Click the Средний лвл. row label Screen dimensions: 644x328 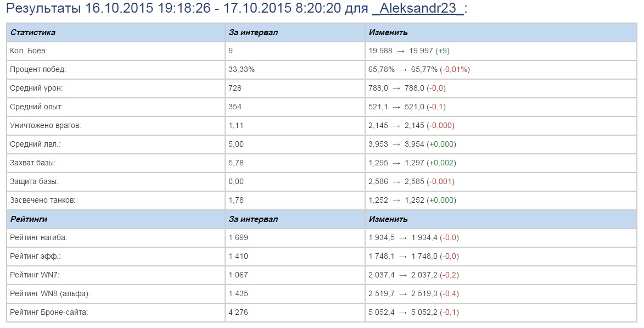[x=35, y=144]
